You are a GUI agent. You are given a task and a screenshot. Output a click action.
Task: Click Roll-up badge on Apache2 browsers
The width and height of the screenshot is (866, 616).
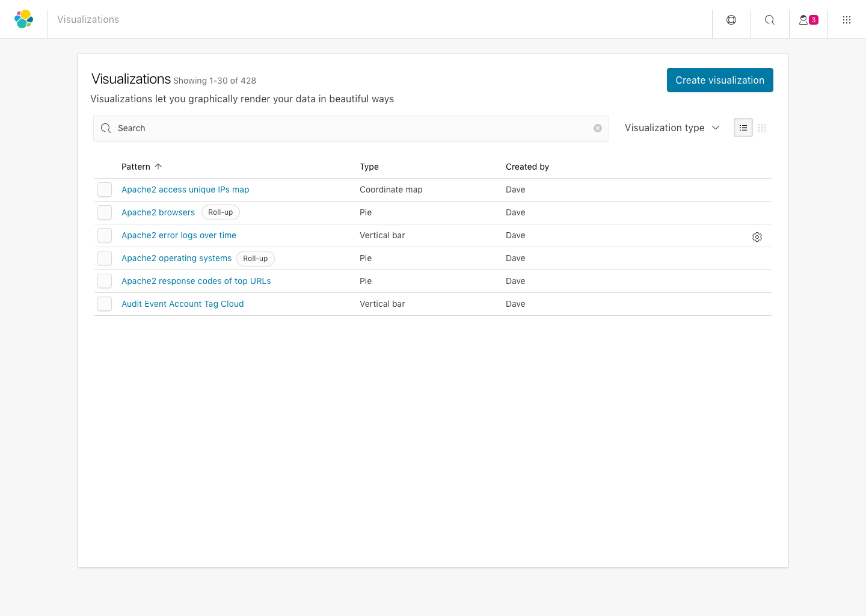click(221, 212)
